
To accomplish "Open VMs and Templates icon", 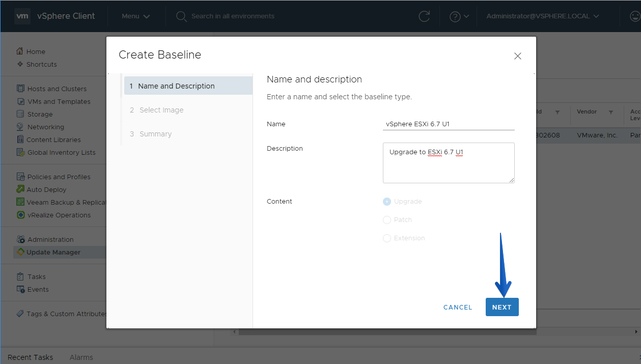I will coord(20,101).
